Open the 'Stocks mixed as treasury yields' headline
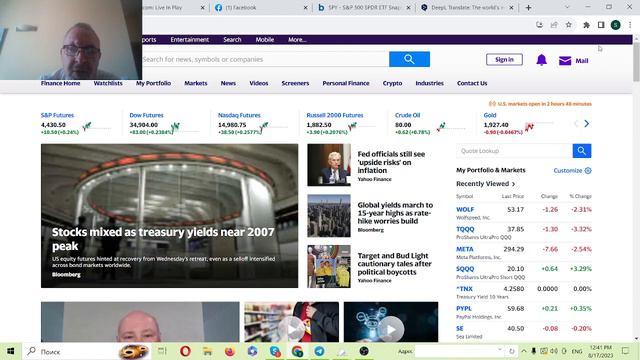The width and height of the screenshot is (640, 360). coord(163,239)
